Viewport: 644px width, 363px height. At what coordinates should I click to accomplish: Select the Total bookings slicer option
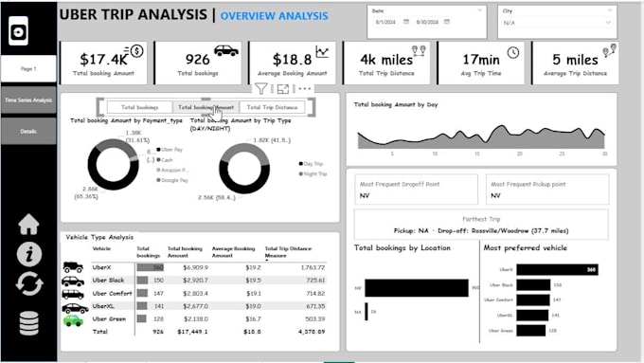point(139,107)
